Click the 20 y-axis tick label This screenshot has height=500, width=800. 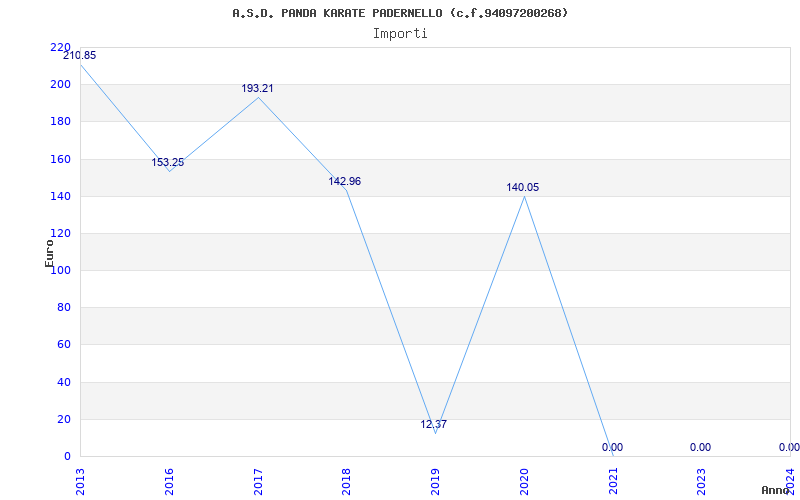pyautogui.click(x=63, y=419)
